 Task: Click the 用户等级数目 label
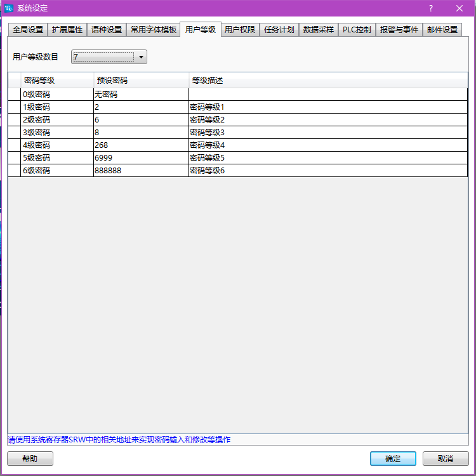coord(35,56)
